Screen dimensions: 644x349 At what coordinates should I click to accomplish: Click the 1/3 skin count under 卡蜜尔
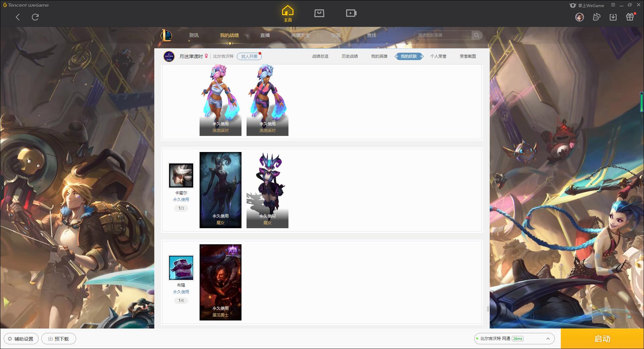[181, 208]
